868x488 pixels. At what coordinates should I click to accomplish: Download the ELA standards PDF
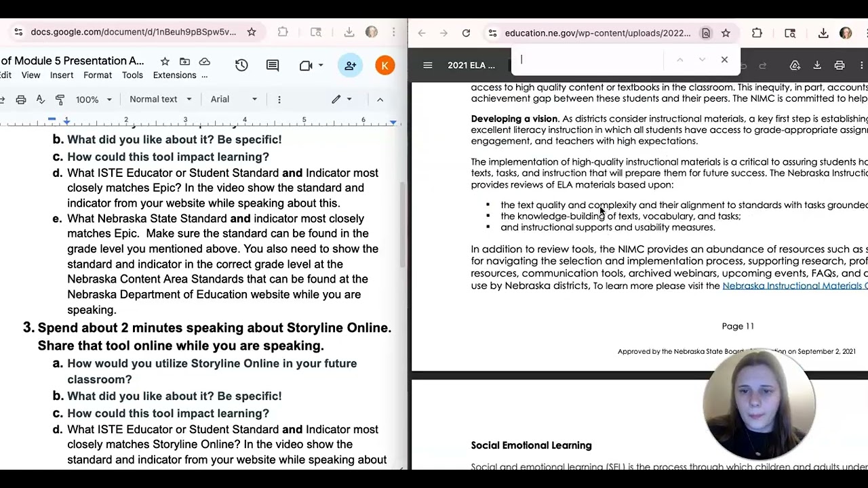click(817, 65)
